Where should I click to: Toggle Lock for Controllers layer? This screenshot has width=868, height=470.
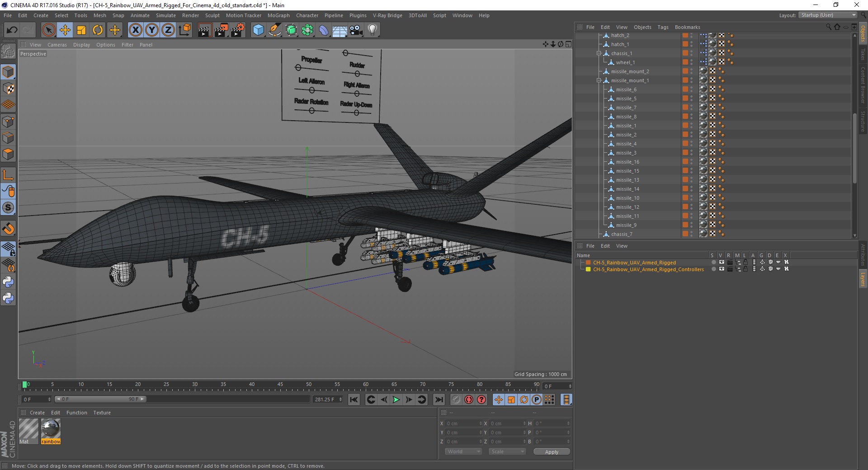point(745,269)
